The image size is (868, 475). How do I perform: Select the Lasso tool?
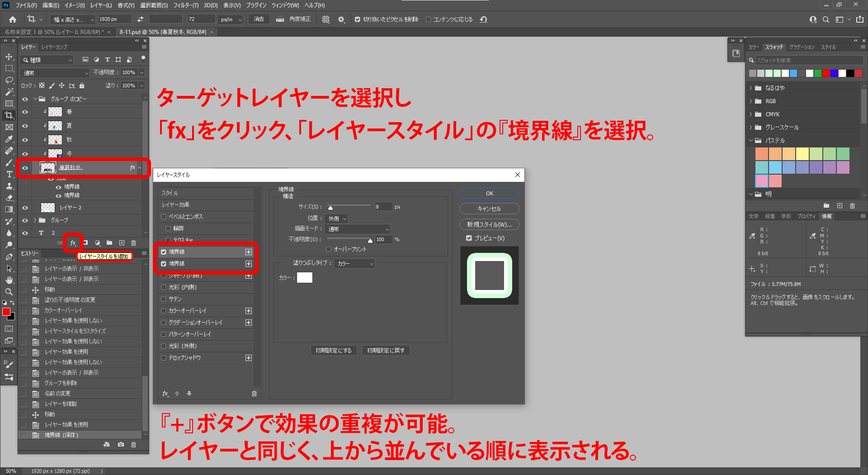[x=9, y=80]
